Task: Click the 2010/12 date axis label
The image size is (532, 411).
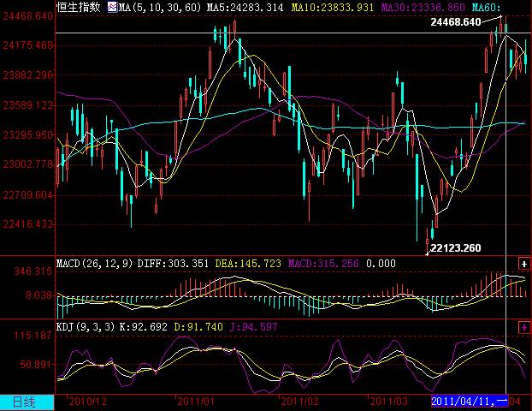Action: pyautogui.click(x=87, y=402)
